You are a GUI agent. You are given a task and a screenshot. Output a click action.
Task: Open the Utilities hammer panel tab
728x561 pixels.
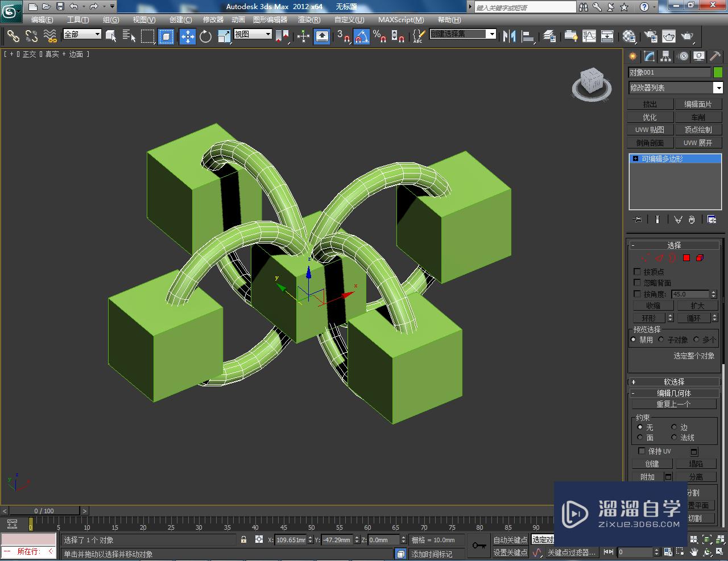click(715, 56)
